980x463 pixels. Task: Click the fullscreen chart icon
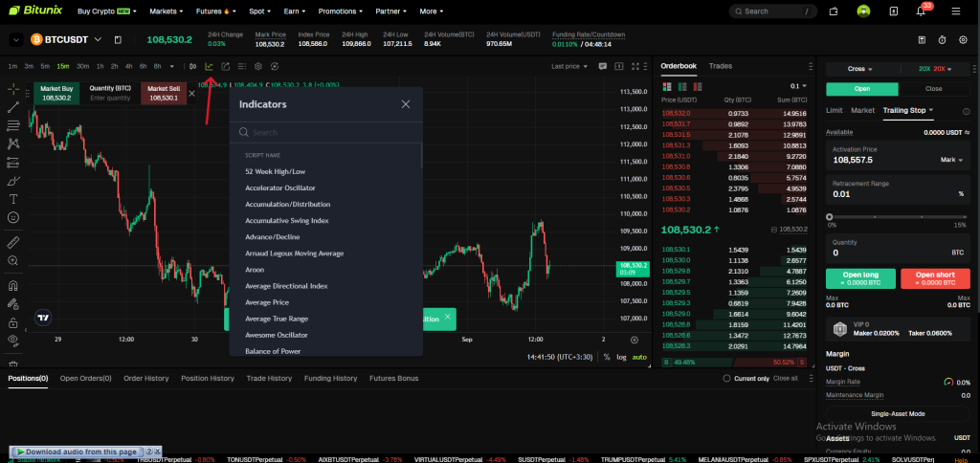tap(635, 66)
